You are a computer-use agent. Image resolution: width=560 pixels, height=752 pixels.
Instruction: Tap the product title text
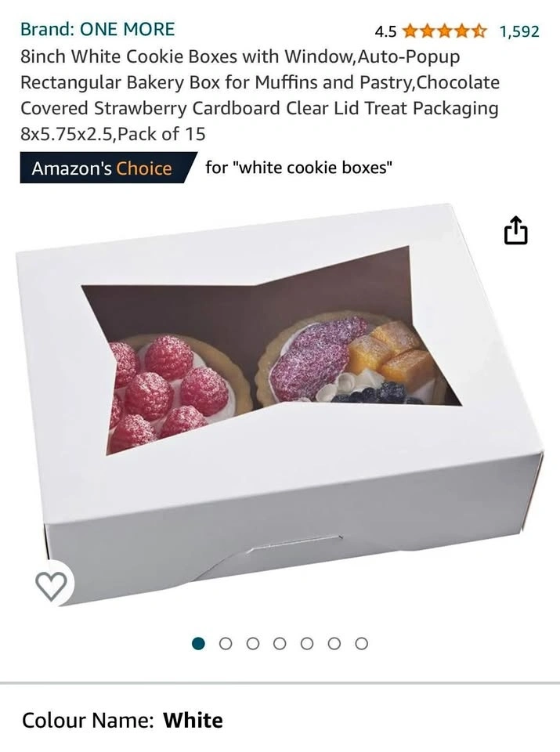(x=260, y=95)
